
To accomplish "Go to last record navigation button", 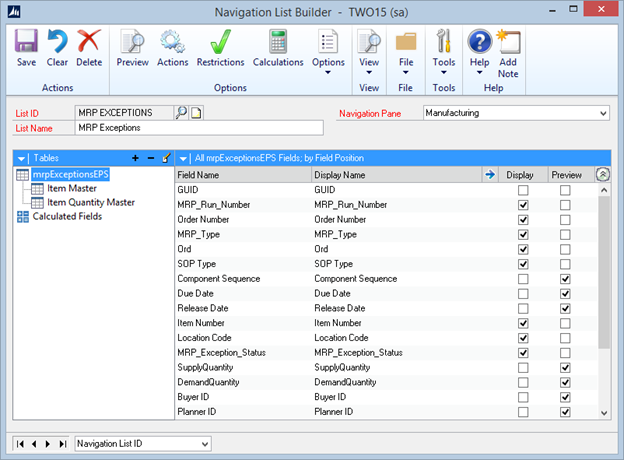I will click(x=62, y=444).
